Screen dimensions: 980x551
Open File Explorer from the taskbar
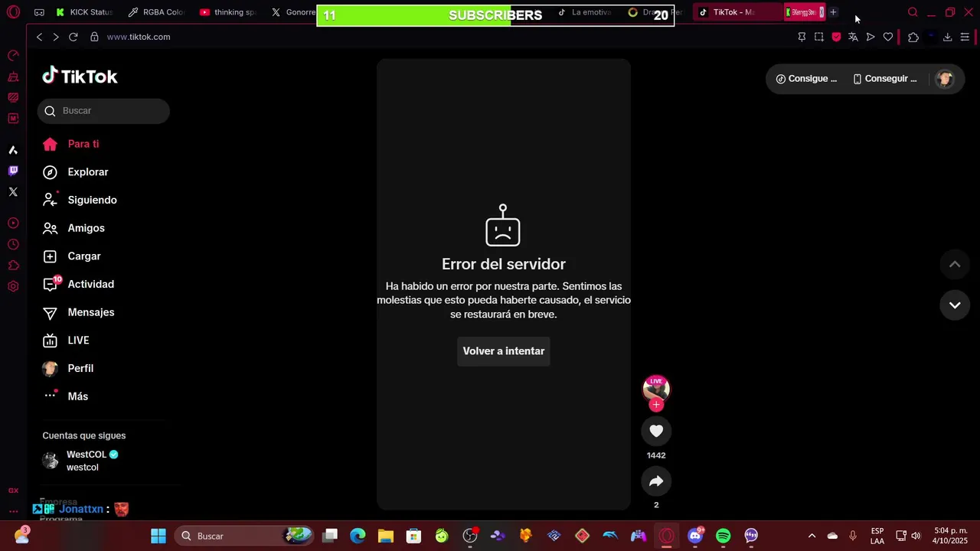(386, 536)
